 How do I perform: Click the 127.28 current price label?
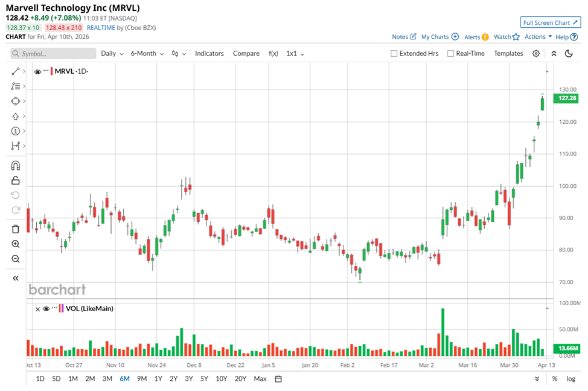click(x=566, y=98)
